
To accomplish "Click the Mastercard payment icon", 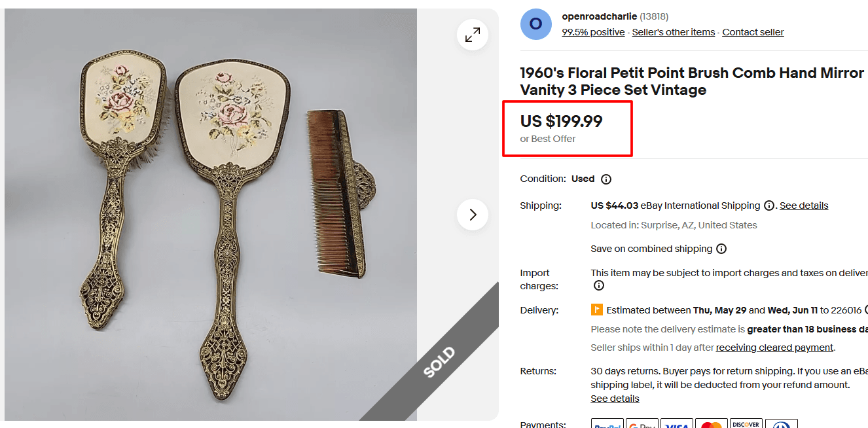I will click(x=712, y=425).
